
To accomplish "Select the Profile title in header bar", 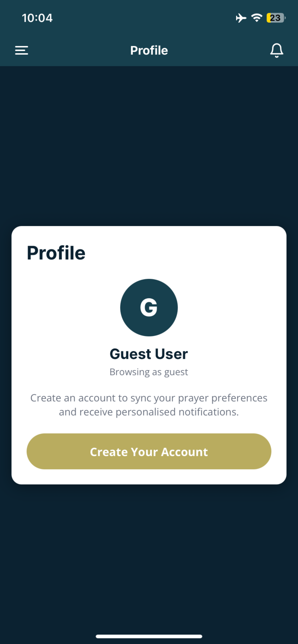I will (149, 51).
